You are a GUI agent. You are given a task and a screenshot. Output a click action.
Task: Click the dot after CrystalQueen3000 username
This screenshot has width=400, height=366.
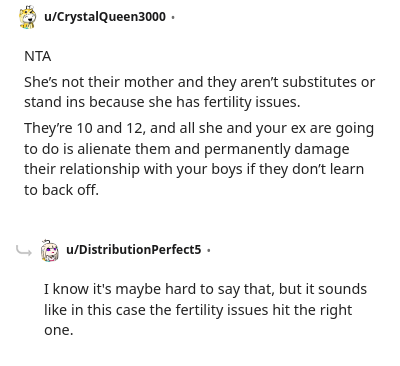click(x=173, y=17)
